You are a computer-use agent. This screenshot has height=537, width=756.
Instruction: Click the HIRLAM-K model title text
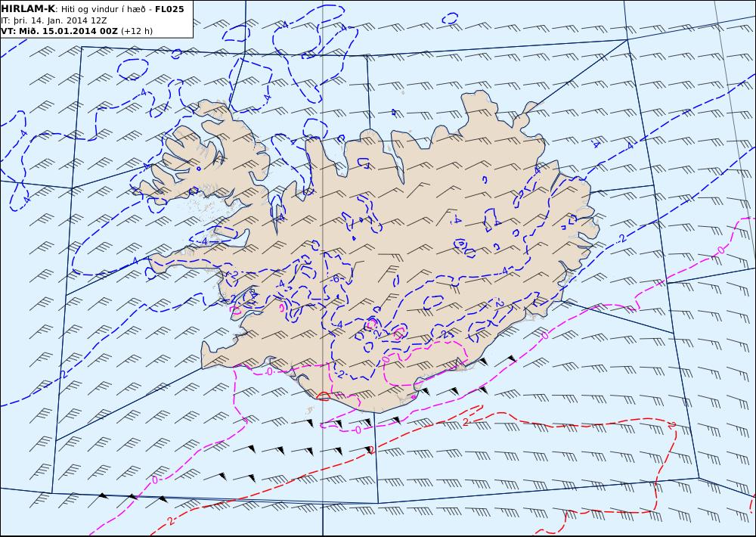[28, 9]
